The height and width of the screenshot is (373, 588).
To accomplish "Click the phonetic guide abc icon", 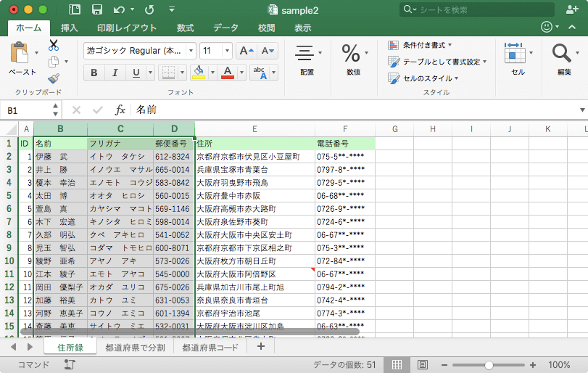I will [x=260, y=73].
